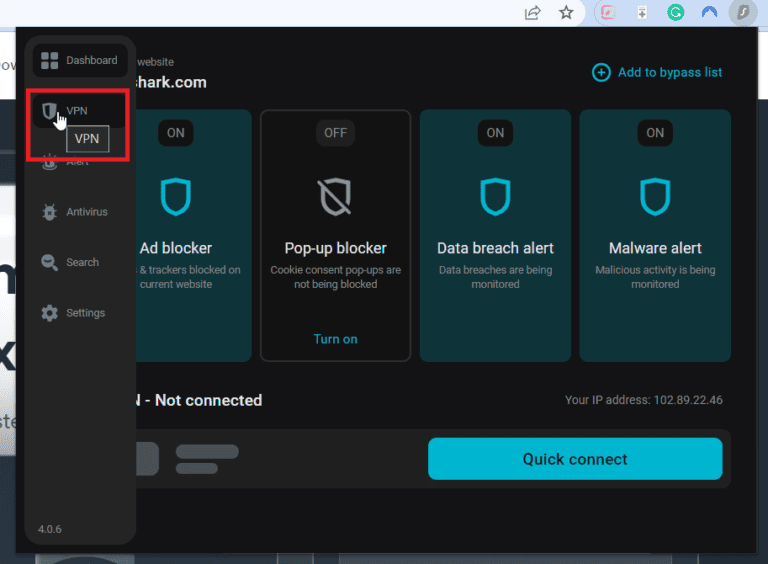Click the red square extension icon

click(608, 12)
